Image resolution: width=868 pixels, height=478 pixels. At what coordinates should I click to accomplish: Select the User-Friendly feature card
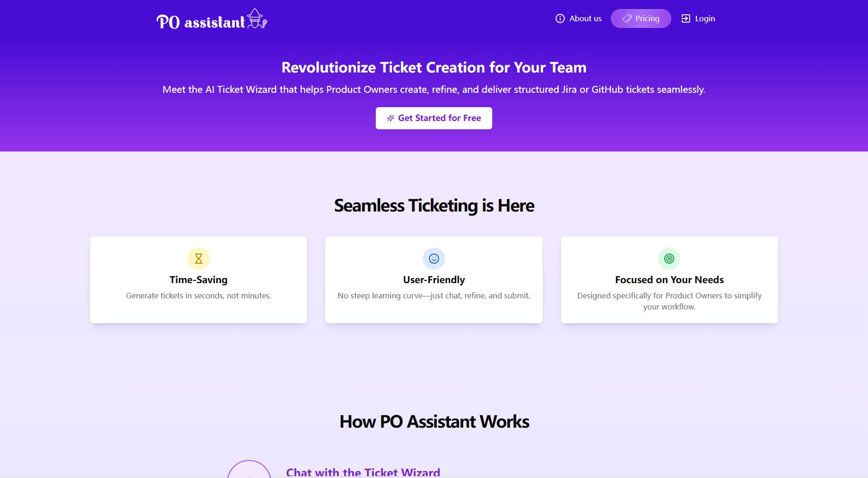434,279
